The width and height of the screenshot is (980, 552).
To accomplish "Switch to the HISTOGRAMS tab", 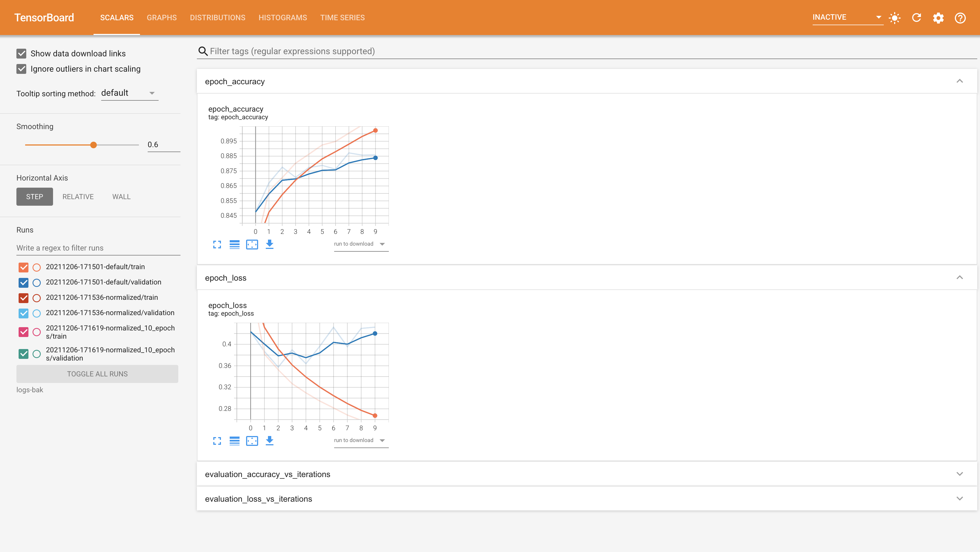I will tap(282, 18).
